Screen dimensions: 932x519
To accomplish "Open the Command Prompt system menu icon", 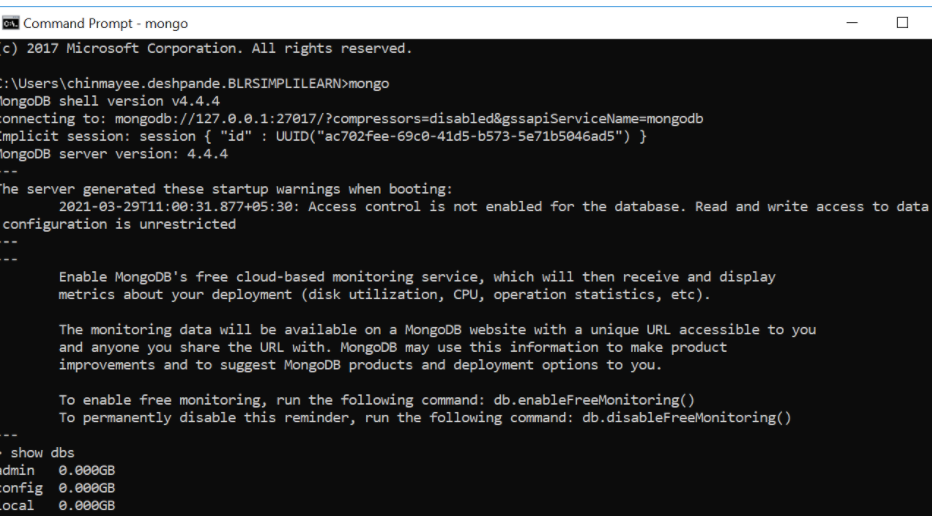I will [x=10, y=23].
